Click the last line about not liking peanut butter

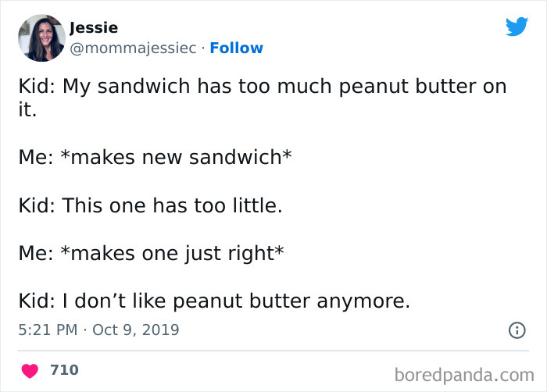[x=214, y=301]
